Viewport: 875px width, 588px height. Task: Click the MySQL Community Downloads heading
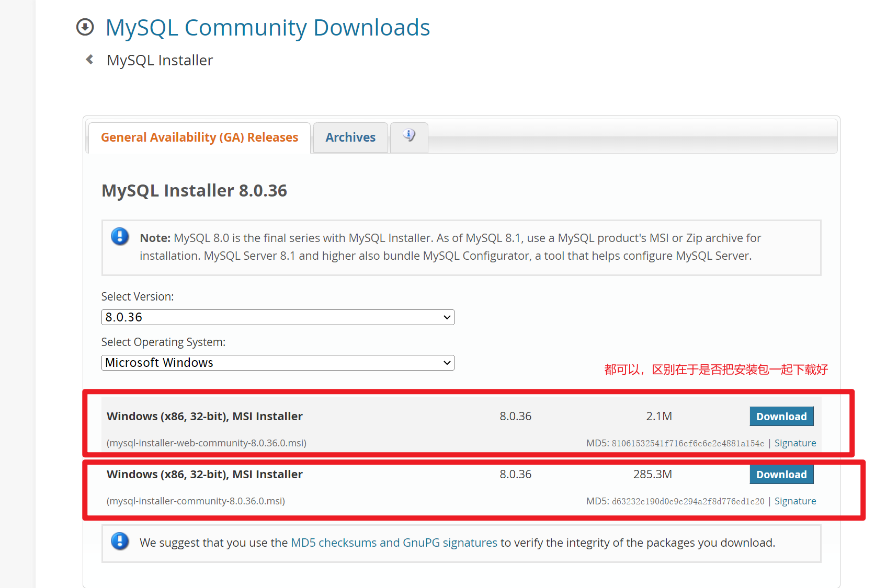[x=267, y=28]
